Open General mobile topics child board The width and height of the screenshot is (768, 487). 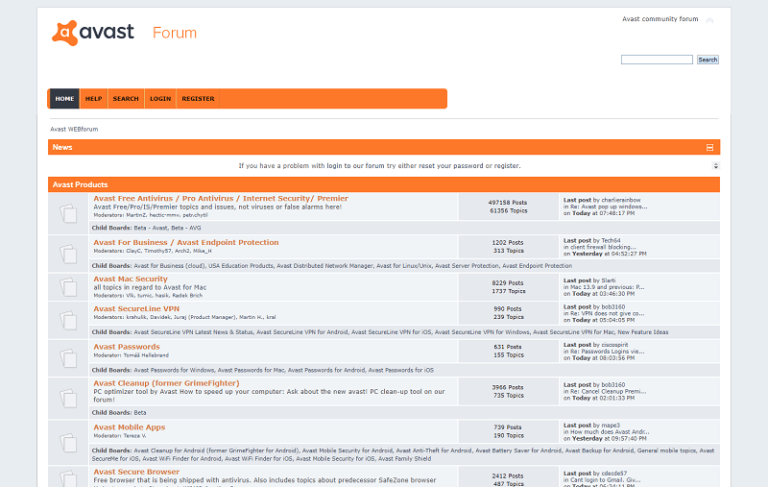click(666, 450)
